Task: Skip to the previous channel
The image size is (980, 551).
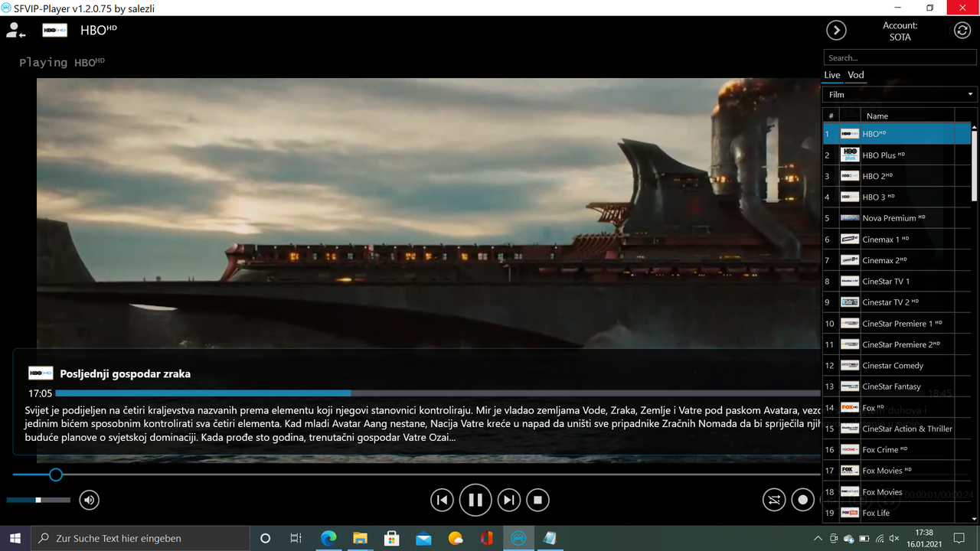Action: 442,500
